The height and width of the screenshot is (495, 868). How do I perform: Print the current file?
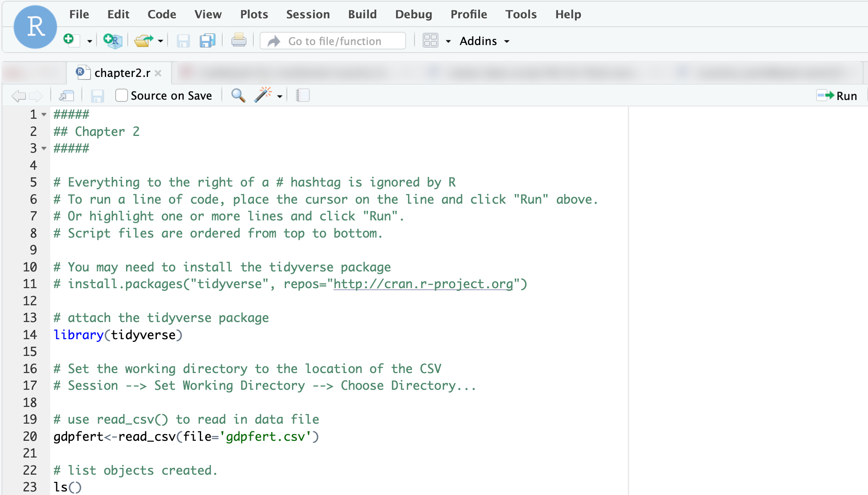(239, 40)
